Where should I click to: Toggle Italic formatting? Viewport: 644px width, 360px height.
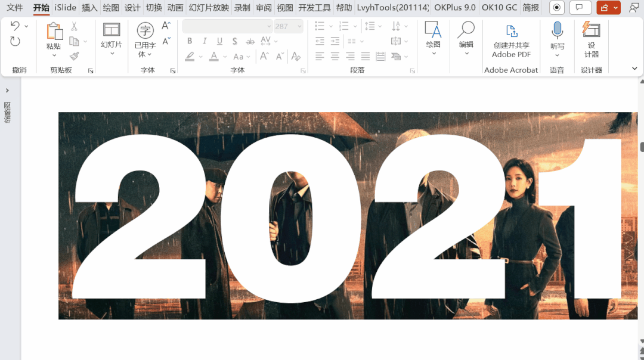click(205, 41)
